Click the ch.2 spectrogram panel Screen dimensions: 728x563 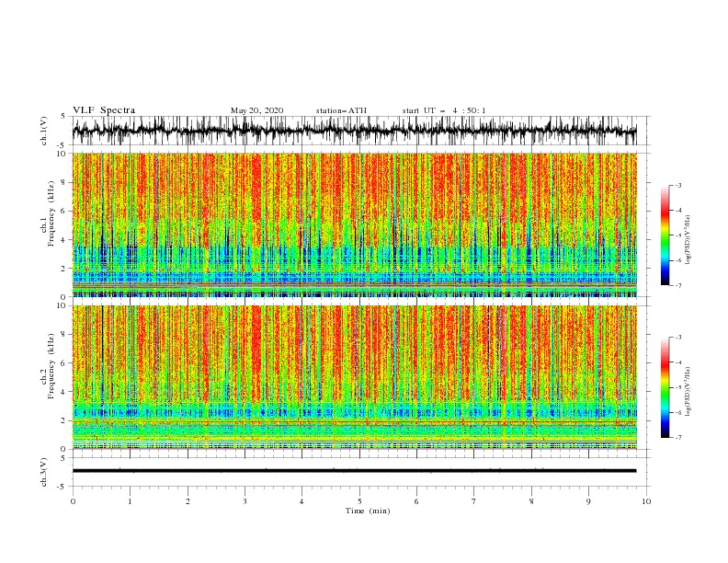(x=354, y=377)
